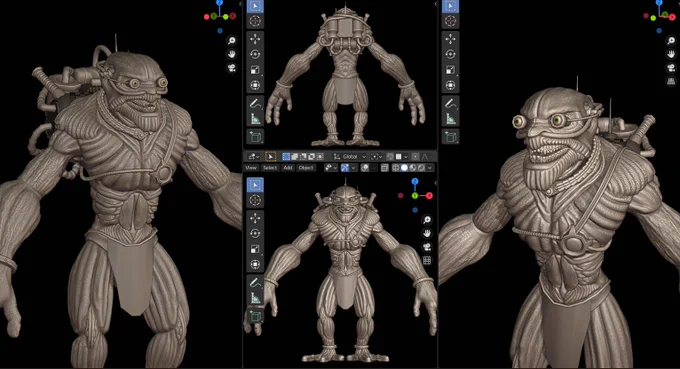
Task: Select the Cursor tool in bottom-center viewport
Action: pyautogui.click(x=255, y=200)
